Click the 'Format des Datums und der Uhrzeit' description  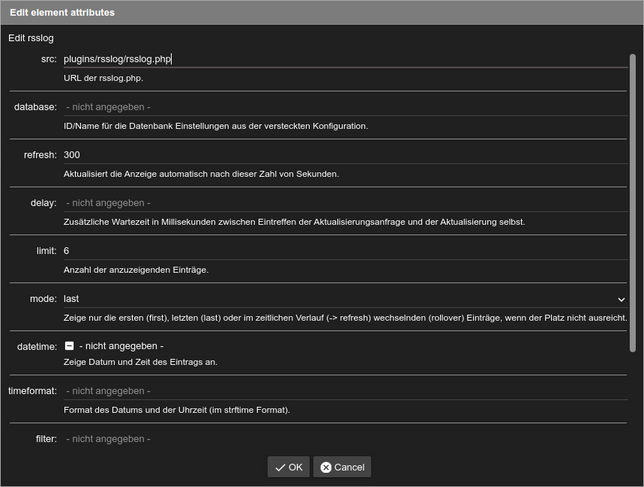(177, 410)
